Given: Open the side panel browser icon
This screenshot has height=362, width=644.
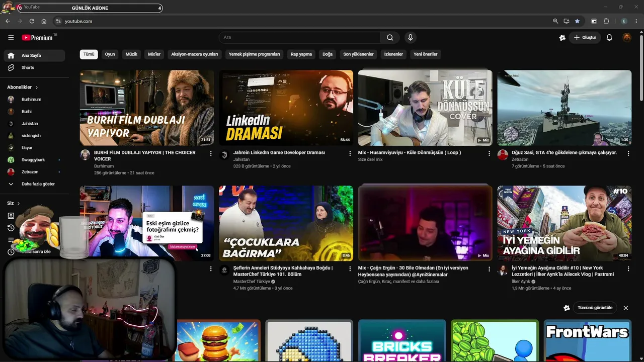Looking at the screenshot, I should click(x=594, y=21).
